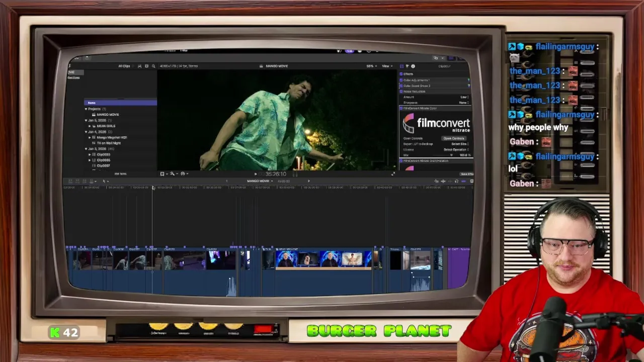Open the viewer View dropdown
Viewport: 644px width, 362px height.
[387, 66]
